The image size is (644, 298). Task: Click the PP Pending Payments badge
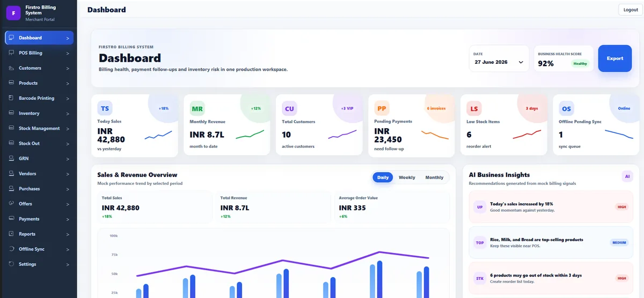coord(382,108)
